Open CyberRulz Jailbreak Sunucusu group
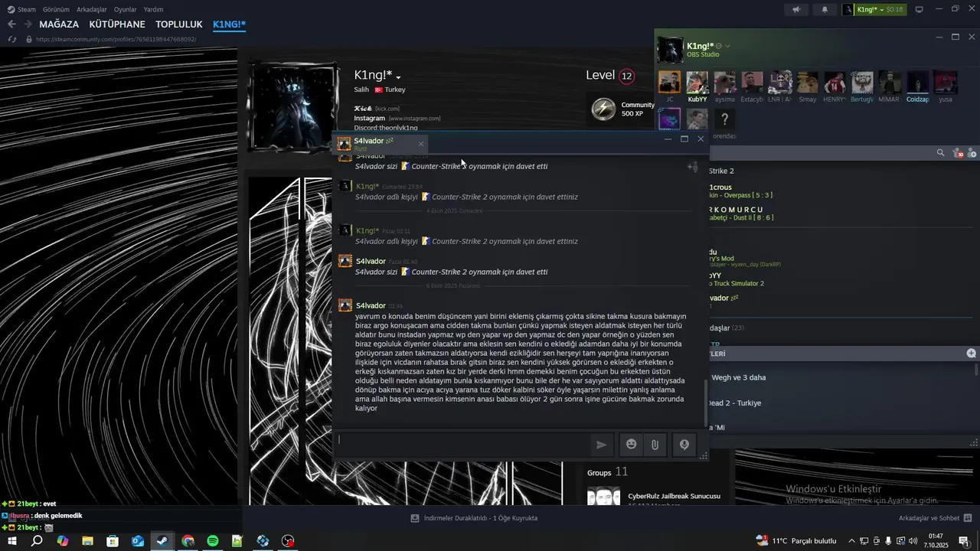 [x=674, y=496]
